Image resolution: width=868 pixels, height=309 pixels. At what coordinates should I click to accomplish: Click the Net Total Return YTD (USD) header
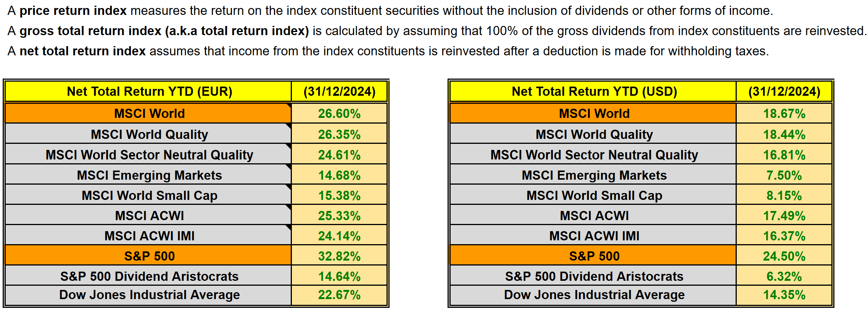[x=594, y=92]
